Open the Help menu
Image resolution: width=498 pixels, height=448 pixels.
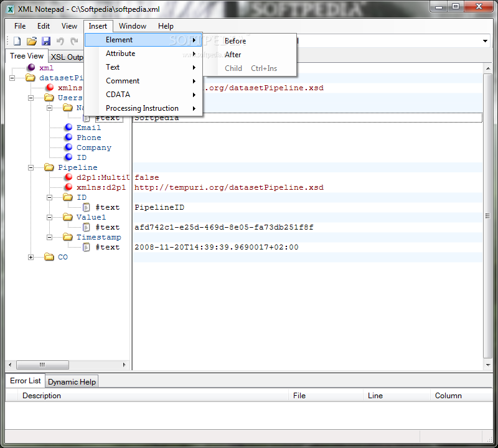pyautogui.click(x=166, y=26)
